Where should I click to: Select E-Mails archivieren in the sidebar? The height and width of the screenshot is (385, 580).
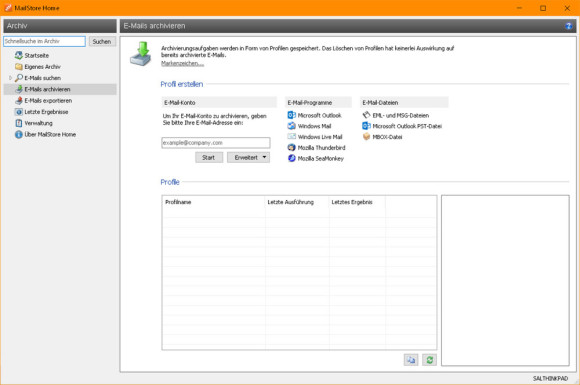47,89
